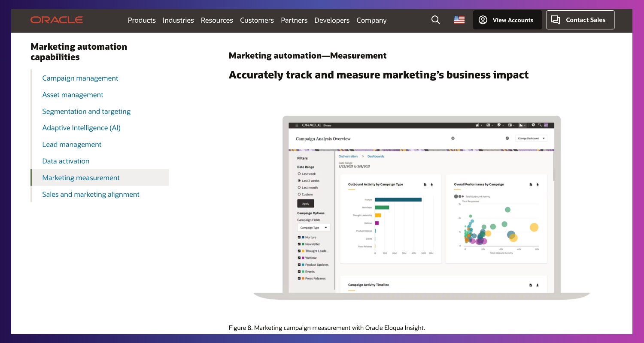The width and height of the screenshot is (644, 343).
Task: Open the Products menu
Action: point(142,20)
